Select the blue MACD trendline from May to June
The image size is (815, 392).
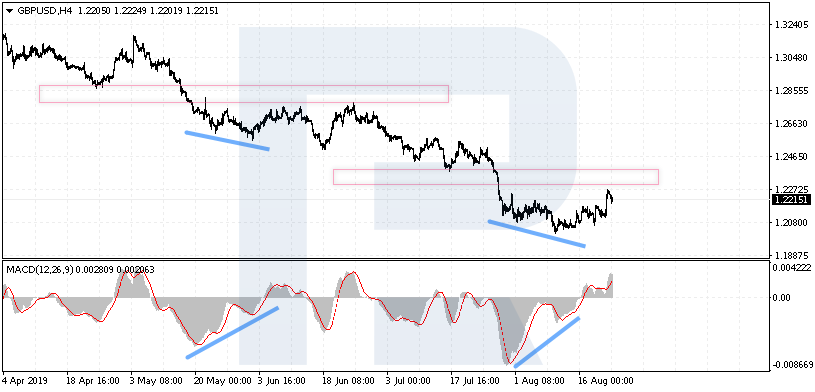click(x=232, y=332)
